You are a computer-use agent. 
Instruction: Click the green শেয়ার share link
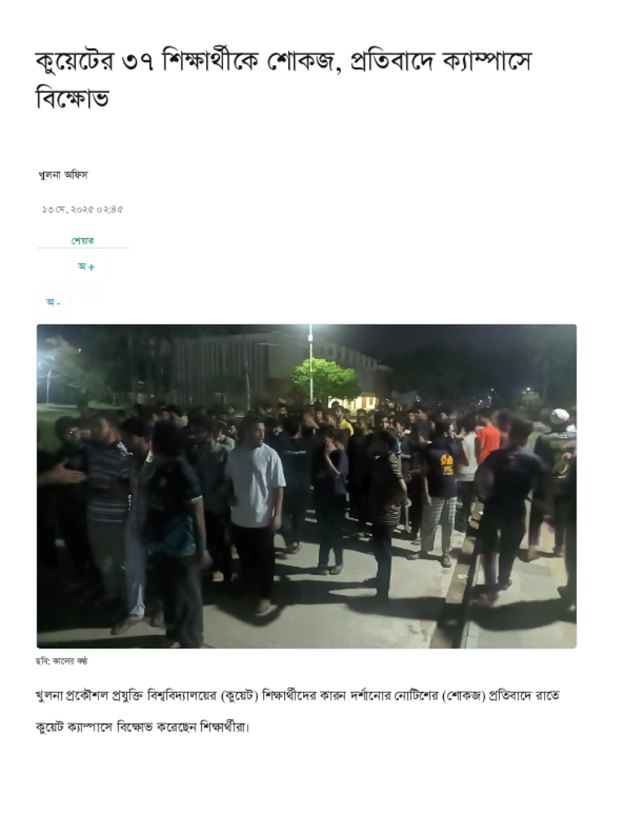coord(82,240)
